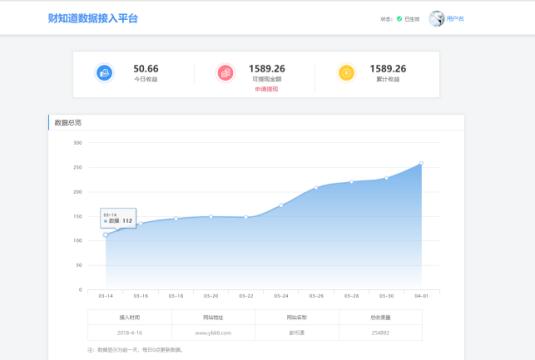Screen dimensions: 535x360
Task: Click the blue user center link beside avatar
Action: 455,19
